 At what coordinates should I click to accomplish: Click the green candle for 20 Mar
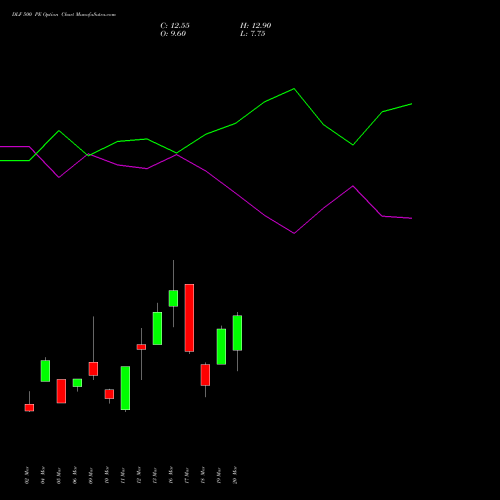click(x=237, y=333)
